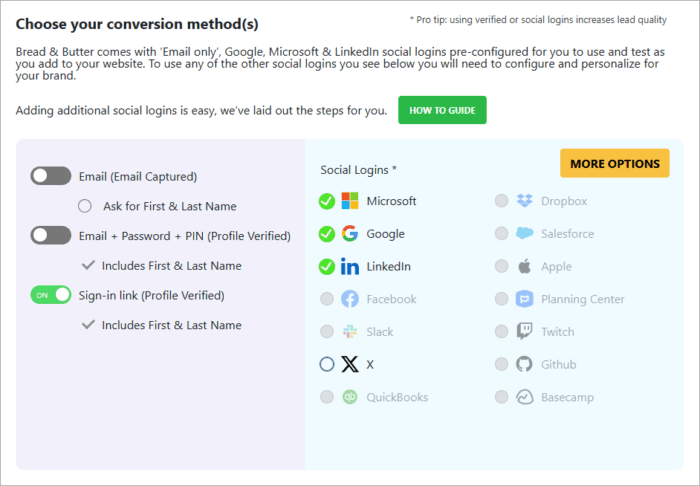The height and width of the screenshot is (486, 700).
Task: Select the Salesforce login radio button
Action: click(501, 234)
